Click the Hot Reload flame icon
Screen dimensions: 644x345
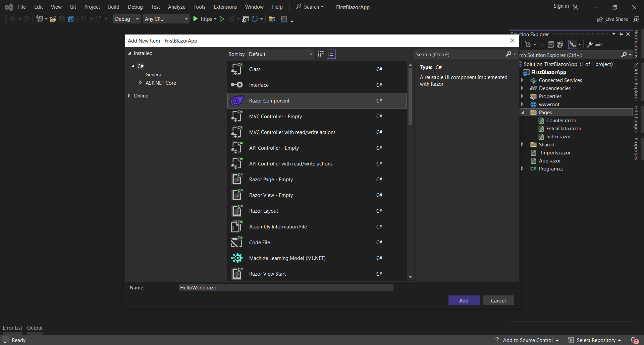(232, 19)
